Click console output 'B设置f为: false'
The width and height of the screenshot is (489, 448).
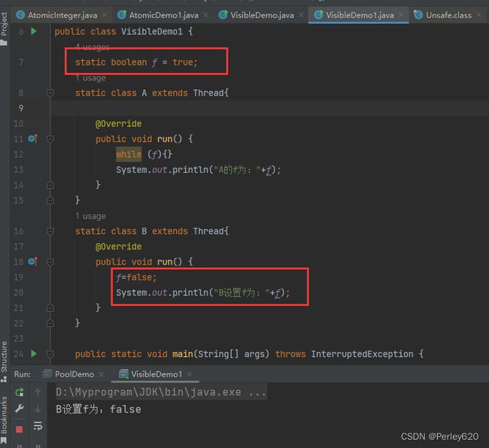coord(99,409)
